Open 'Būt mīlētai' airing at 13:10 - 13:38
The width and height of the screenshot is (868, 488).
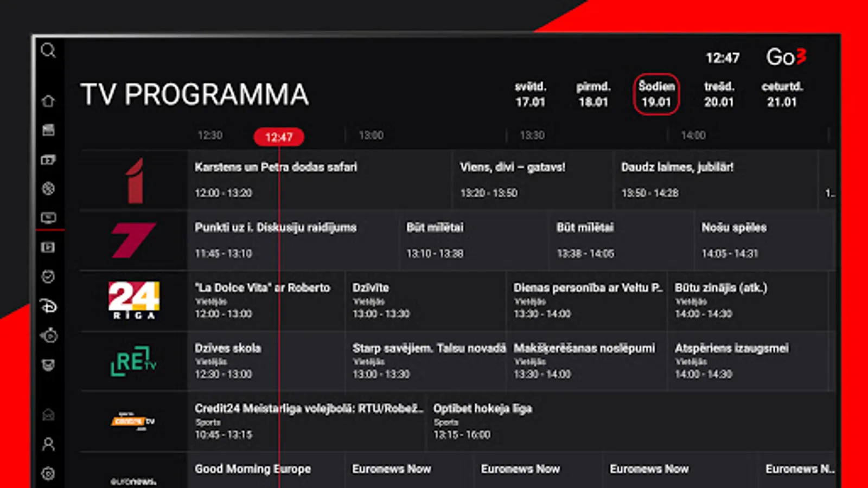474,240
